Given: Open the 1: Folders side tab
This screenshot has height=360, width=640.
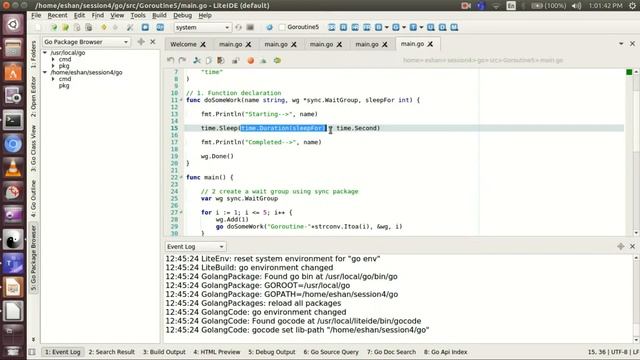Looking at the screenshot, I should tap(33, 53).
